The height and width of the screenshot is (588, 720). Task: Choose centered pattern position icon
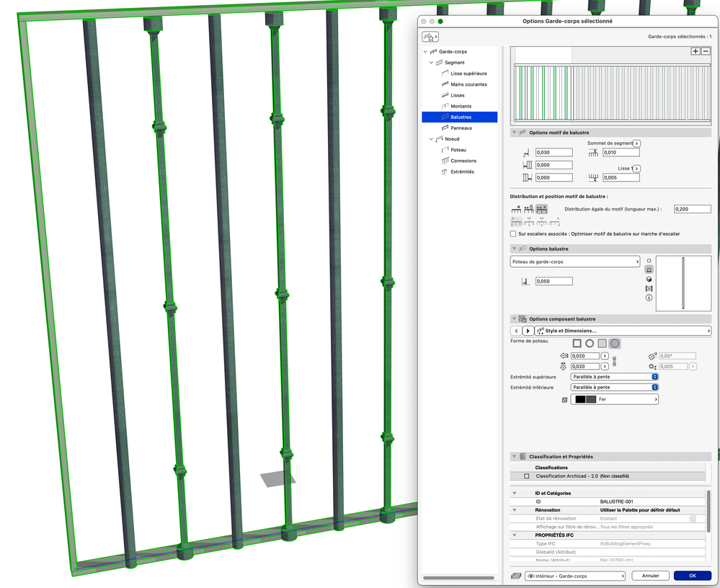point(529,222)
